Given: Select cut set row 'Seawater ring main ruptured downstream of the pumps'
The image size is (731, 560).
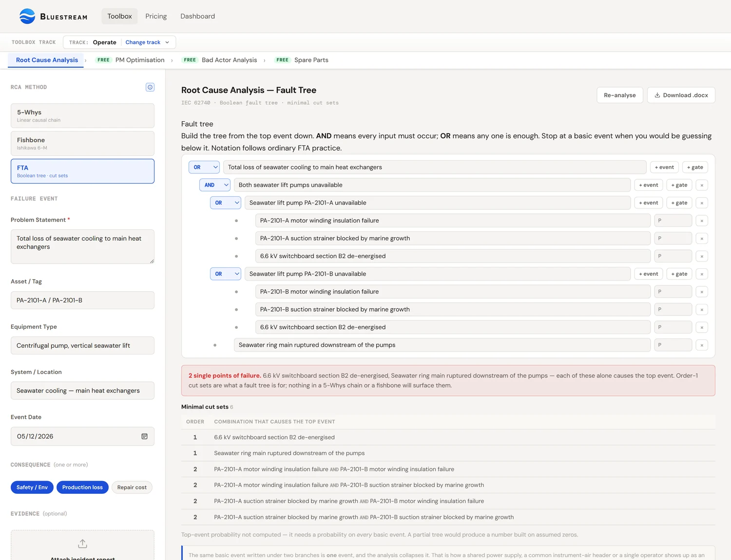Looking at the screenshot, I should (x=448, y=453).
